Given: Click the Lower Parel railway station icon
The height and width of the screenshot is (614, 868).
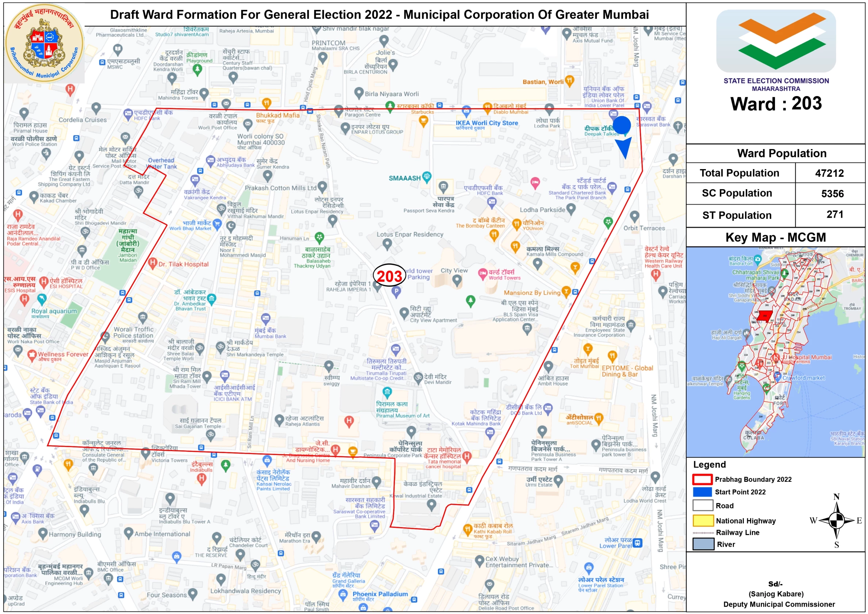Looking at the screenshot, I should [x=637, y=542].
